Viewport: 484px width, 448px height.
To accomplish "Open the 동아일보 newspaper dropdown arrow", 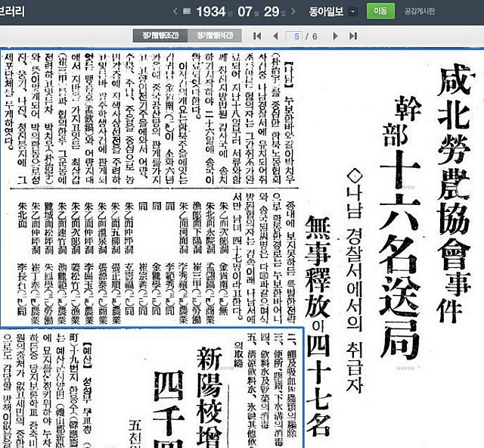I will (x=353, y=12).
